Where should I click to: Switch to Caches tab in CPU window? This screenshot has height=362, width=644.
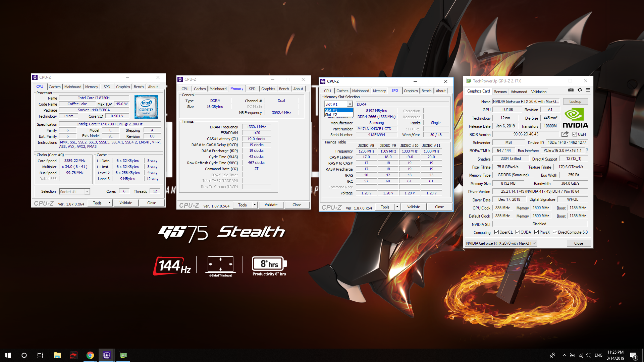pyautogui.click(x=55, y=87)
